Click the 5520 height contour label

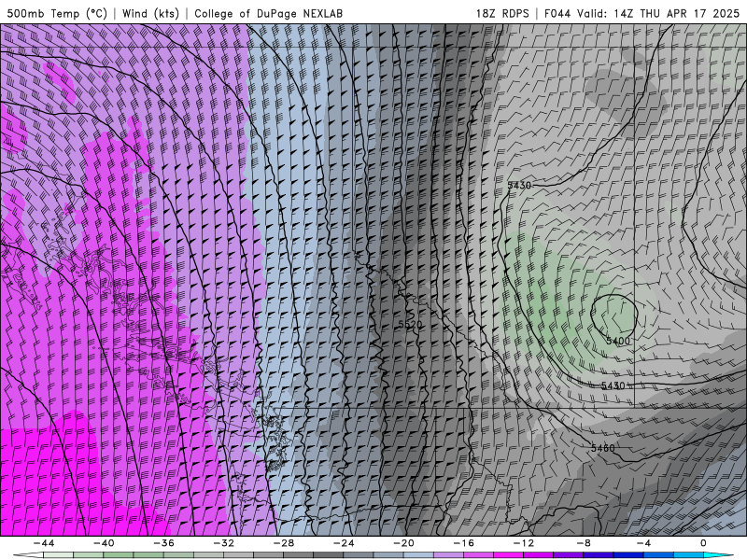pyautogui.click(x=410, y=324)
